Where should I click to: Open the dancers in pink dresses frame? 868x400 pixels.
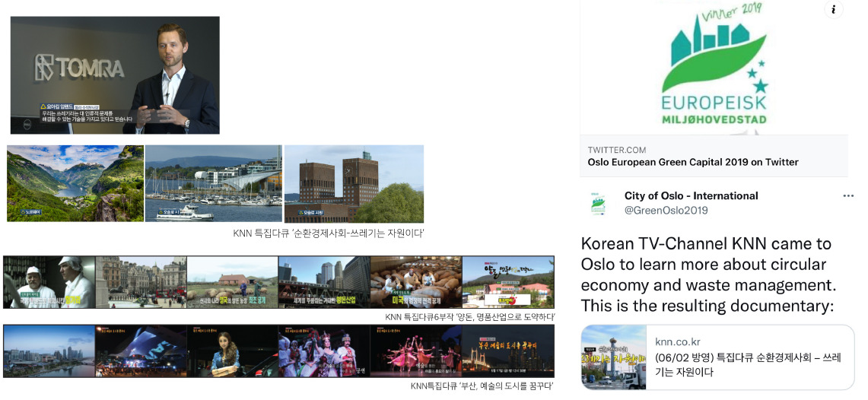(415, 351)
